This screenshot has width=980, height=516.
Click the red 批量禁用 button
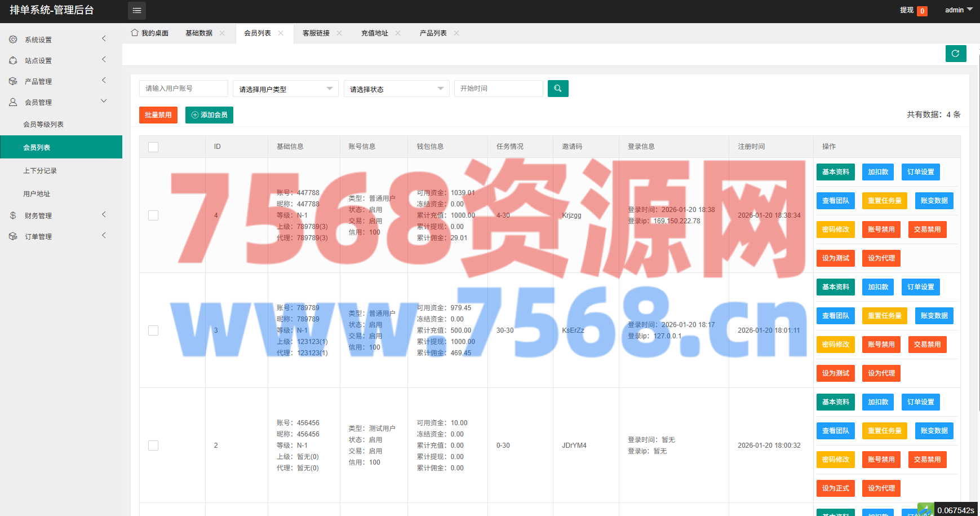tap(158, 115)
